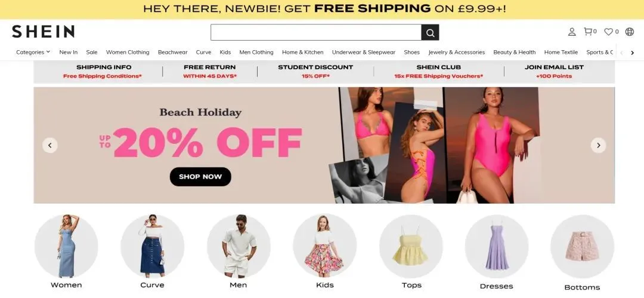
Task: Expand the Categories dropdown
Action: 33,53
